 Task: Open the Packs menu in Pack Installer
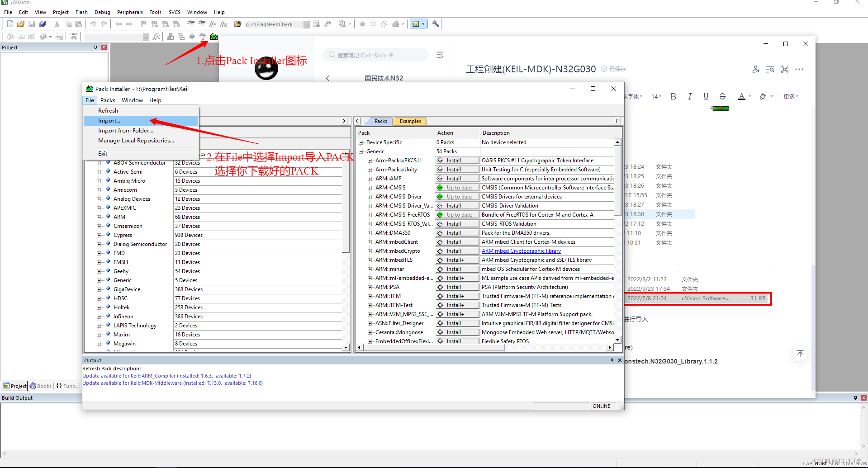pos(108,100)
